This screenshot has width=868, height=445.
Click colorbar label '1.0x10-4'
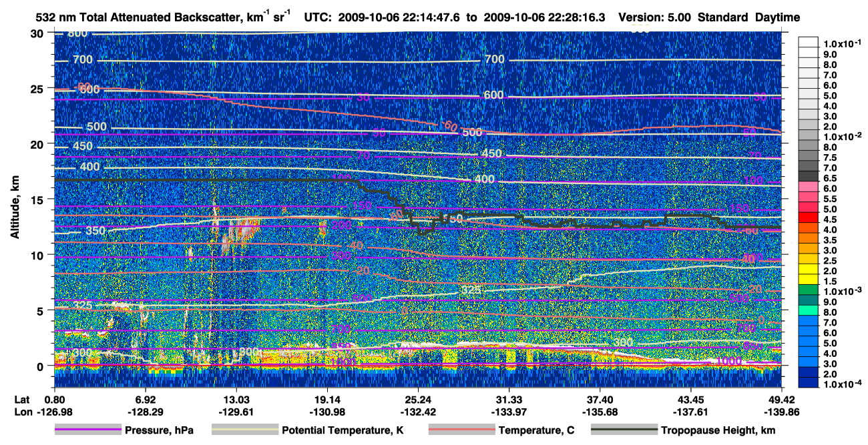842,385
